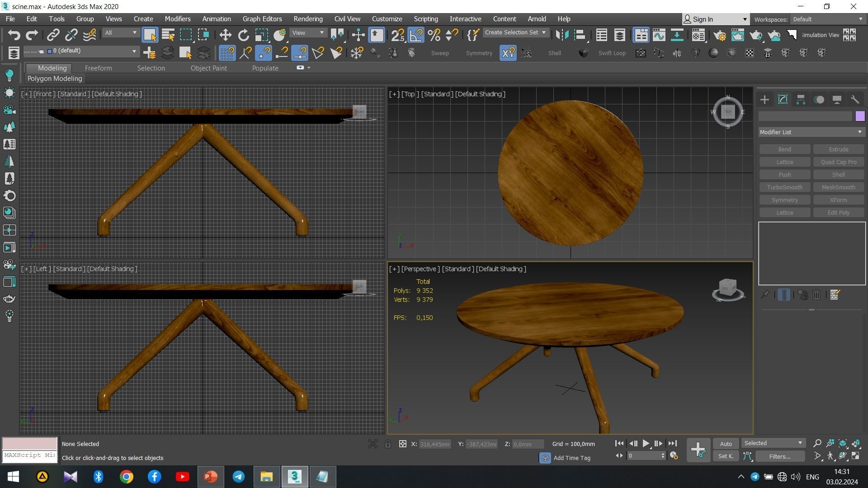Open the Layer Explorer icon
This screenshot has height=488, width=868.
pos(620,35)
